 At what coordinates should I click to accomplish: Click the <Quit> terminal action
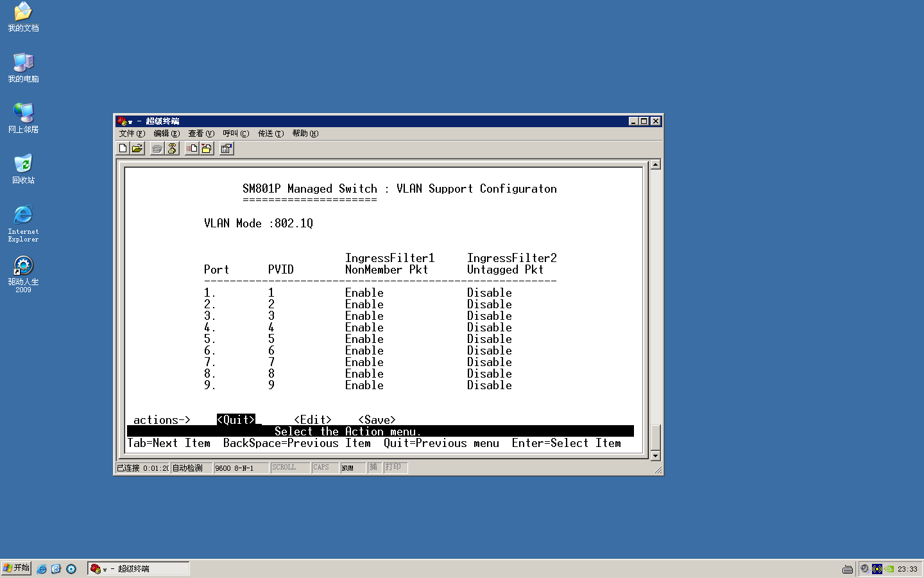[x=236, y=420]
